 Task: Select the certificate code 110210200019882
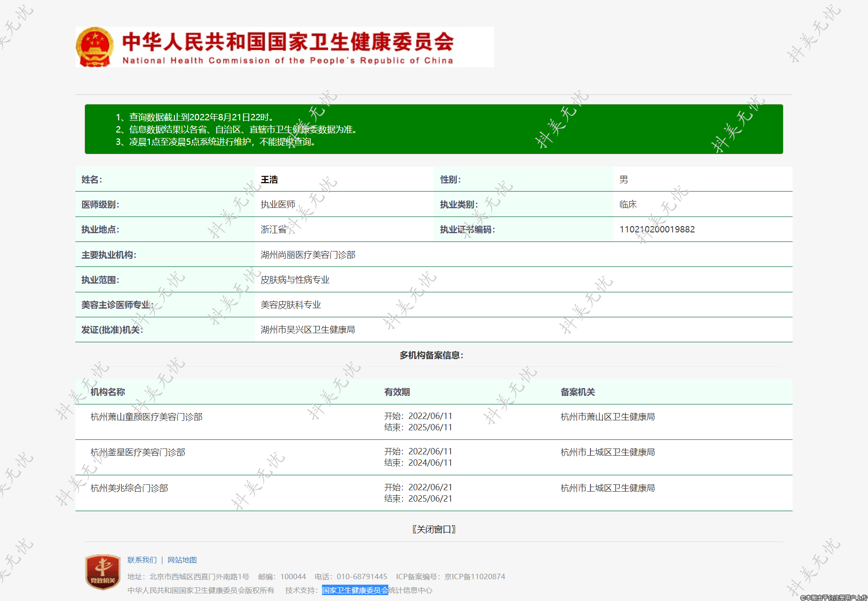657,229
